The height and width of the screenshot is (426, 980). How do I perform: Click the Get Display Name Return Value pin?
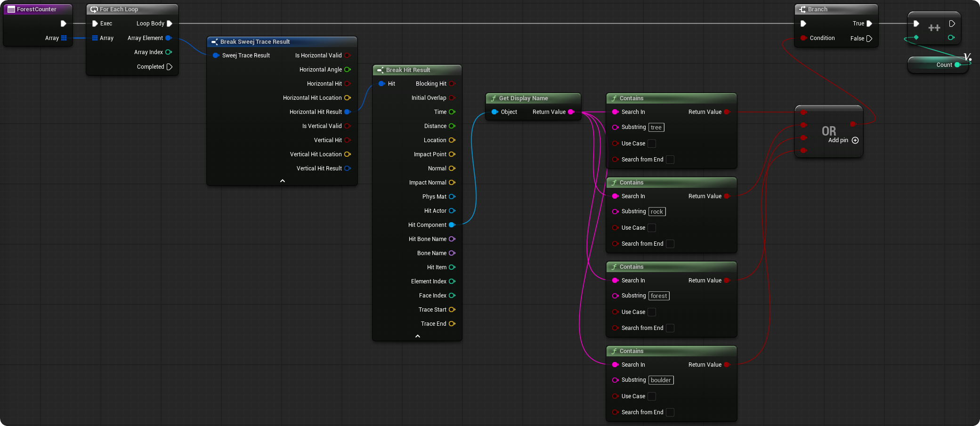[x=571, y=112]
